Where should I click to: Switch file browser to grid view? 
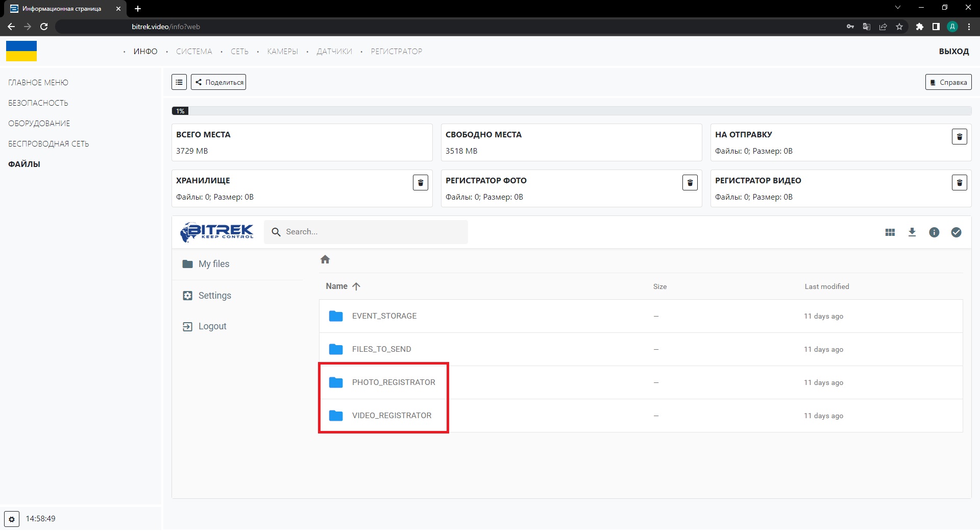click(890, 232)
